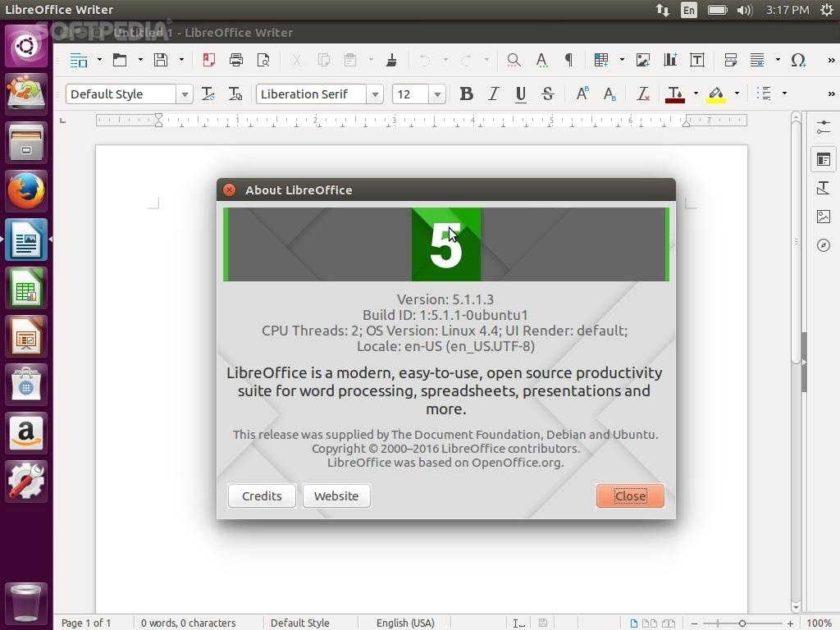Click the Print icon in the toolbar
The height and width of the screenshot is (630, 840).
pos(236,60)
